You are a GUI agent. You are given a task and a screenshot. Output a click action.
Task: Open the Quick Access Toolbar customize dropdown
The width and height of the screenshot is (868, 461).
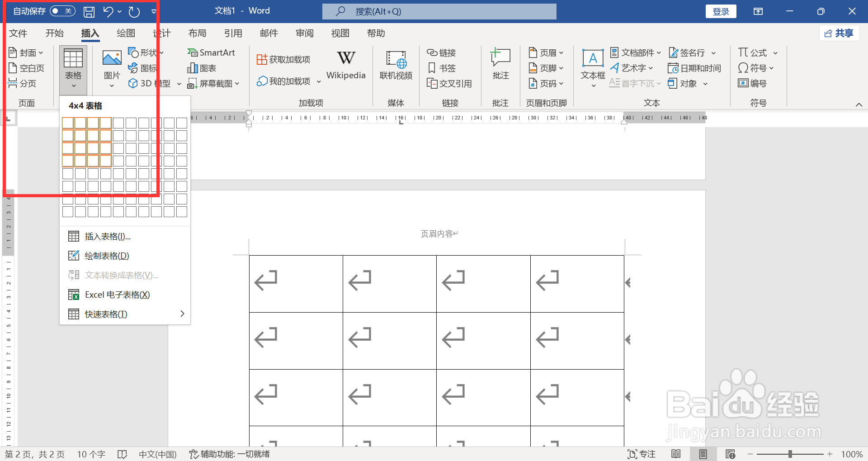pos(154,12)
